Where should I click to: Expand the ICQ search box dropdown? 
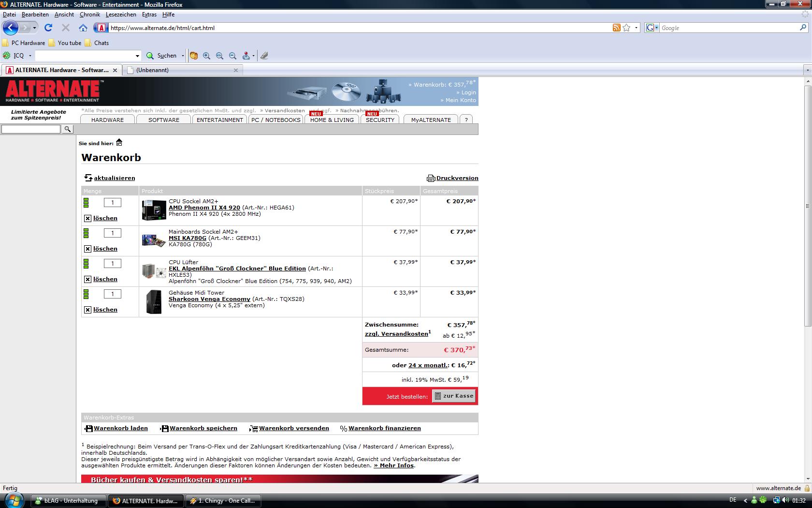[x=137, y=56]
